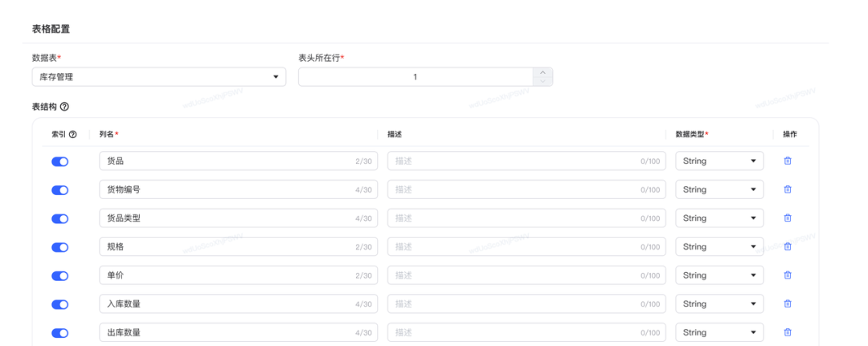
Task: Delete the 入库数量 row
Action: (788, 303)
